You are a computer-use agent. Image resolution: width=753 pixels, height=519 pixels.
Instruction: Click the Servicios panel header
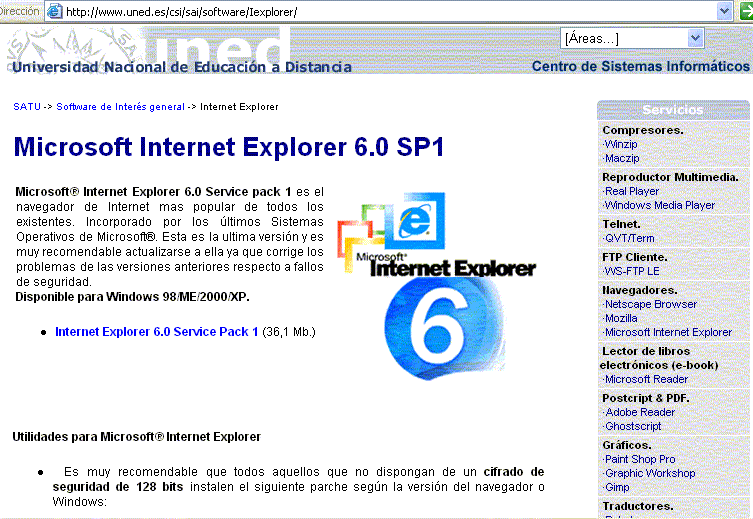click(x=673, y=110)
